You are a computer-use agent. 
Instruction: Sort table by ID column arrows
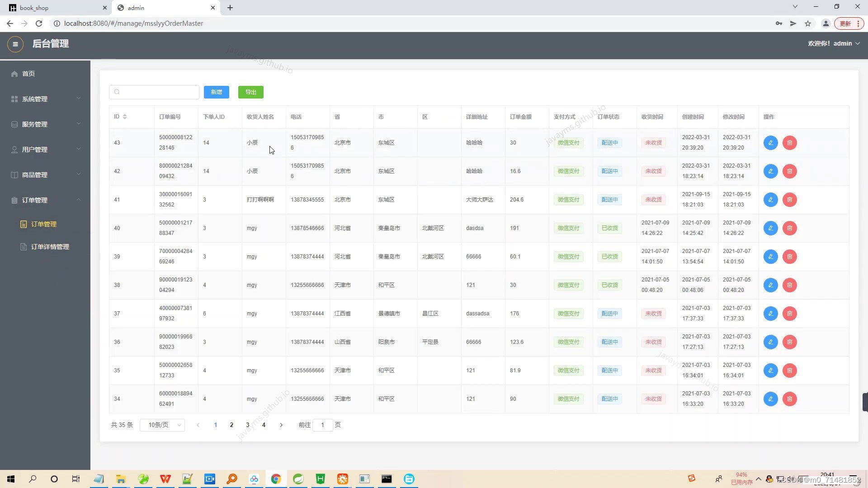tap(125, 117)
